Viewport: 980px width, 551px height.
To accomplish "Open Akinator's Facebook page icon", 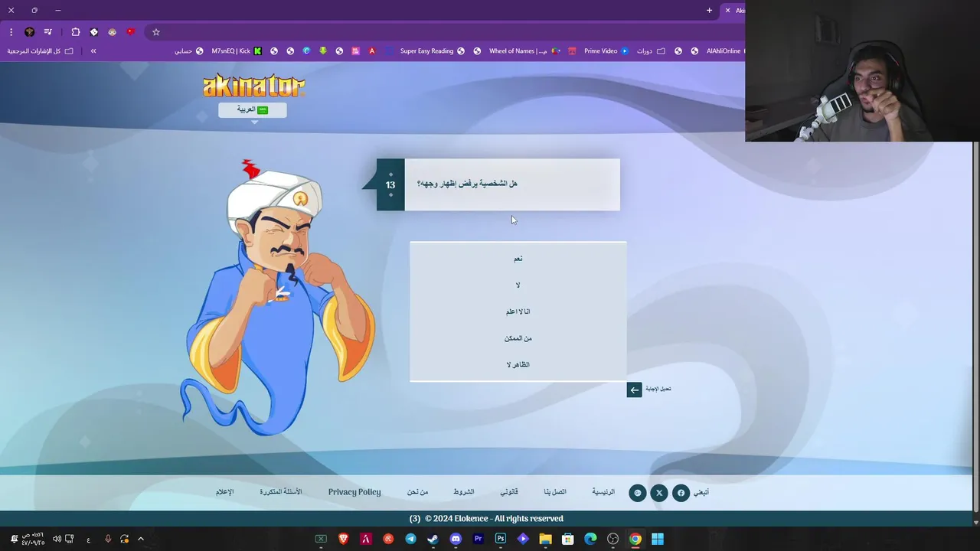I will [x=681, y=493].
